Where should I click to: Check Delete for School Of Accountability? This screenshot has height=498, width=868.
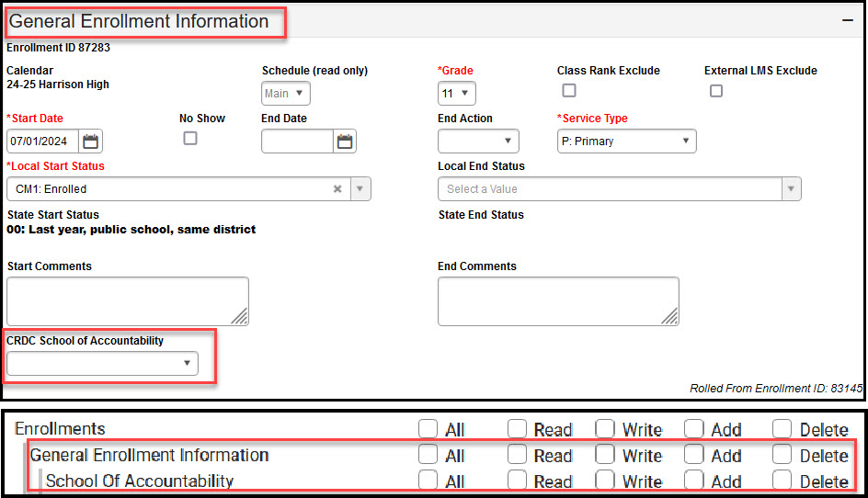point(782,481)
